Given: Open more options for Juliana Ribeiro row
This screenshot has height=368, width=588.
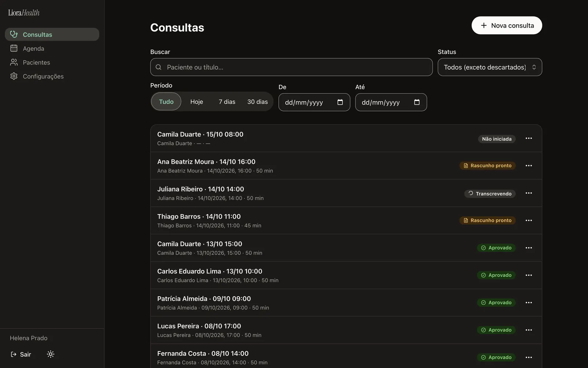Looking at the screenshot, I should [529, 193].
